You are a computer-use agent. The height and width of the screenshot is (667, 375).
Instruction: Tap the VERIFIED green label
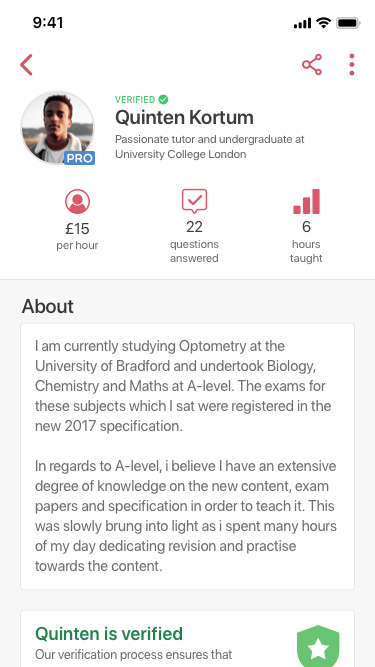(135, 100)
